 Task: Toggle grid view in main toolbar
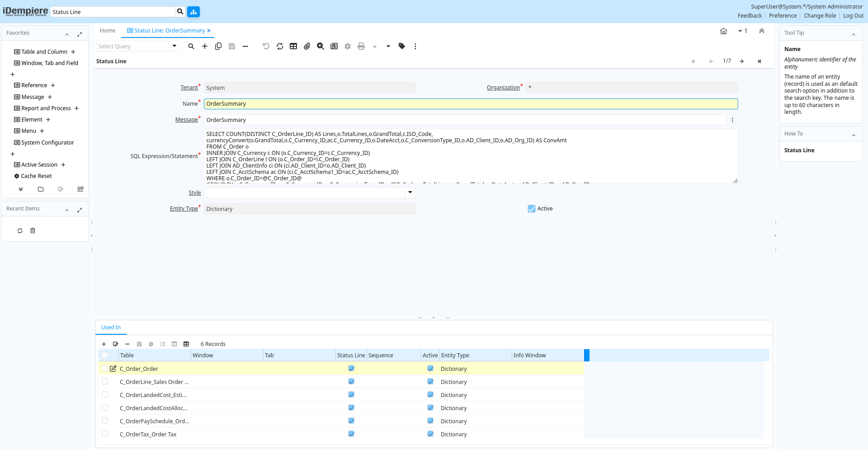(293, 46)
